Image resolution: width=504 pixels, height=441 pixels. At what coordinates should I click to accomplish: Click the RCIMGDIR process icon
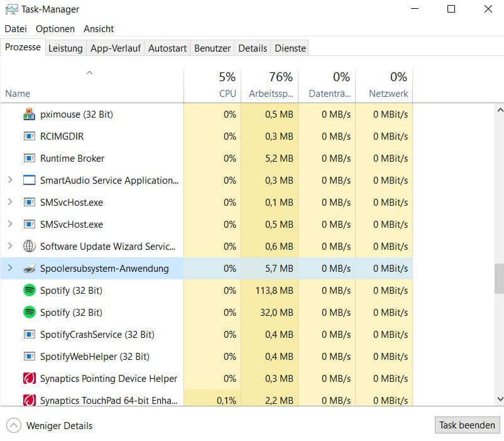30,137
